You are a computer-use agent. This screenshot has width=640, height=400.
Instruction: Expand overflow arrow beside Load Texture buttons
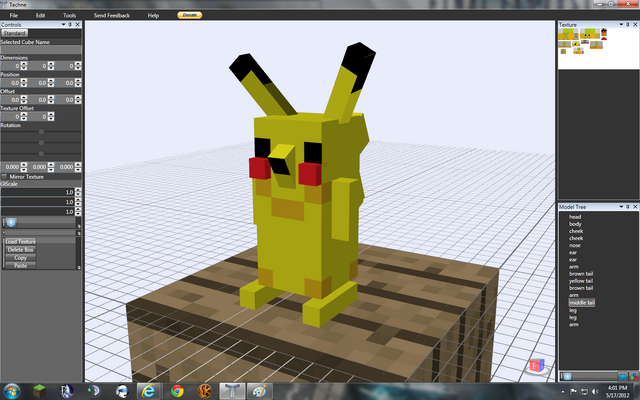tap(79, 267)
